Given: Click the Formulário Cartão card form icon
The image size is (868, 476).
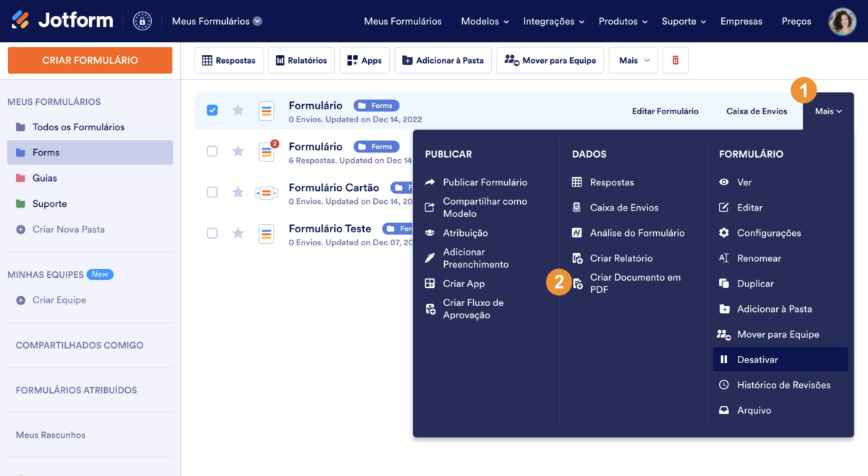Looking at the screenshot, I should [x=266, y=193].
